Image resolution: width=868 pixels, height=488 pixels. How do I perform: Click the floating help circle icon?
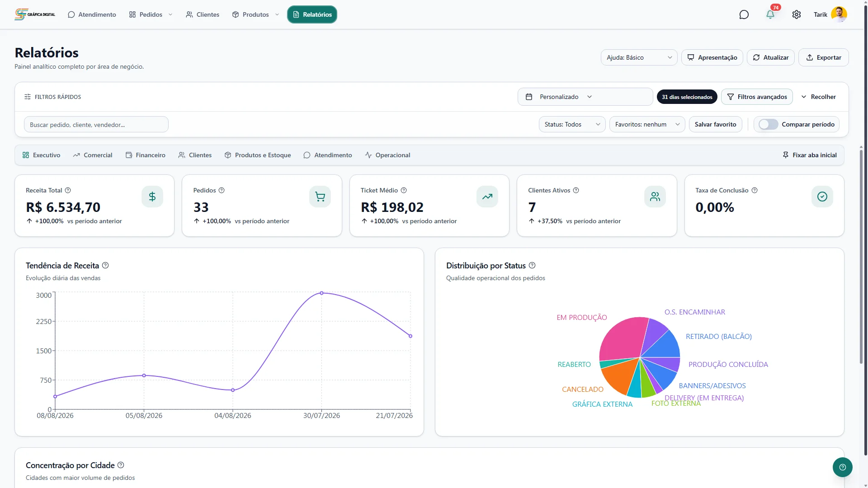coord(842,467)
